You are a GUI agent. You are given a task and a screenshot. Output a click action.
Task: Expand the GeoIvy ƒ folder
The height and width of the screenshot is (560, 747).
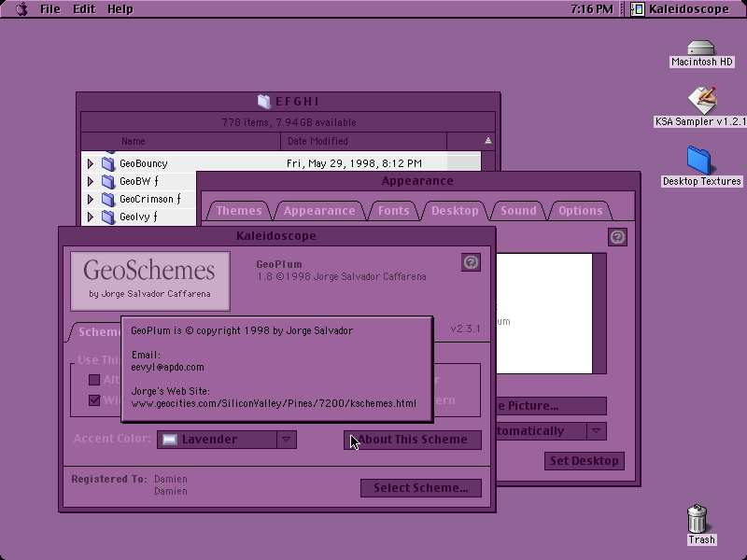(x=90, y=217)
